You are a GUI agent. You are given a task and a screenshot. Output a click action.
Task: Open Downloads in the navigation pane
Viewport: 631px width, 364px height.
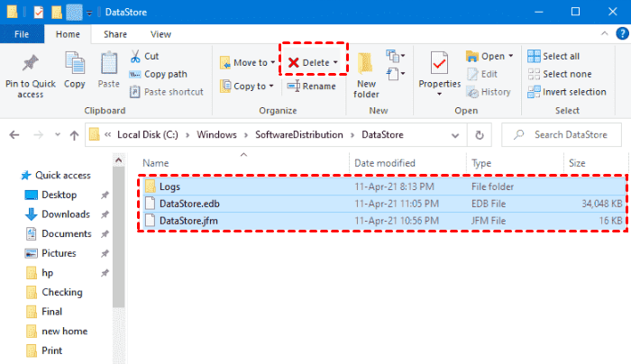tap(58, 214)
